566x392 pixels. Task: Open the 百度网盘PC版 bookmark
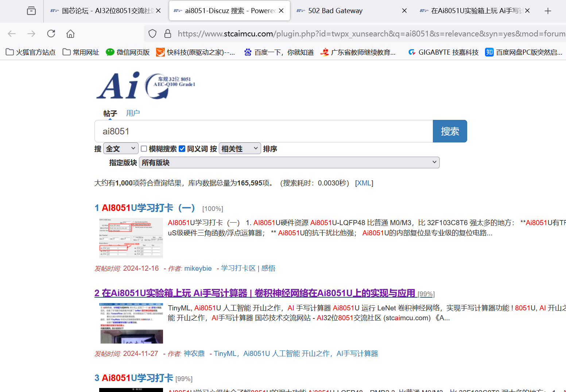pos(524,52)
